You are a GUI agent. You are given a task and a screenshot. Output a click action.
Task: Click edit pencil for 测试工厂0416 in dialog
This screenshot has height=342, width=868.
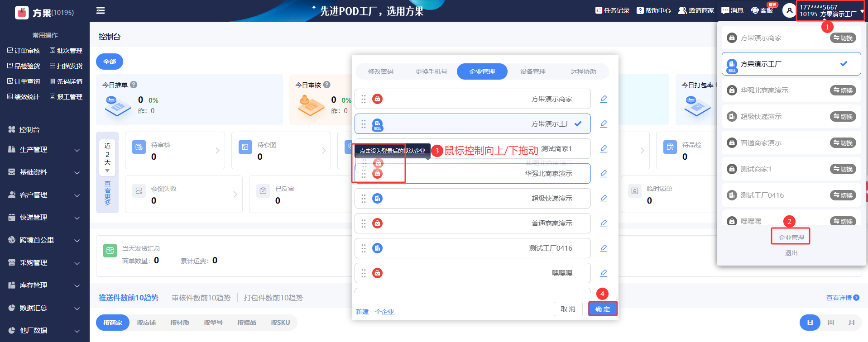[604, 248]
